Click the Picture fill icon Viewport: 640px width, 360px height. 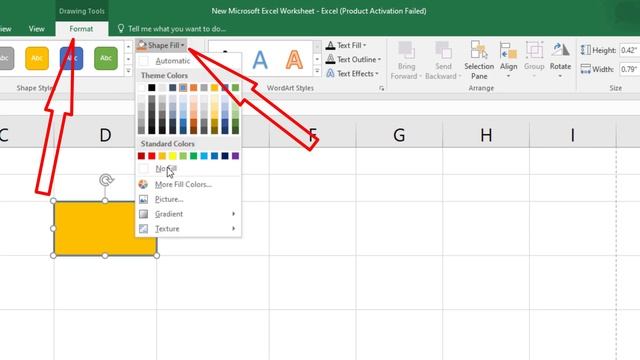pyautogui.click(x=143, y=199)
